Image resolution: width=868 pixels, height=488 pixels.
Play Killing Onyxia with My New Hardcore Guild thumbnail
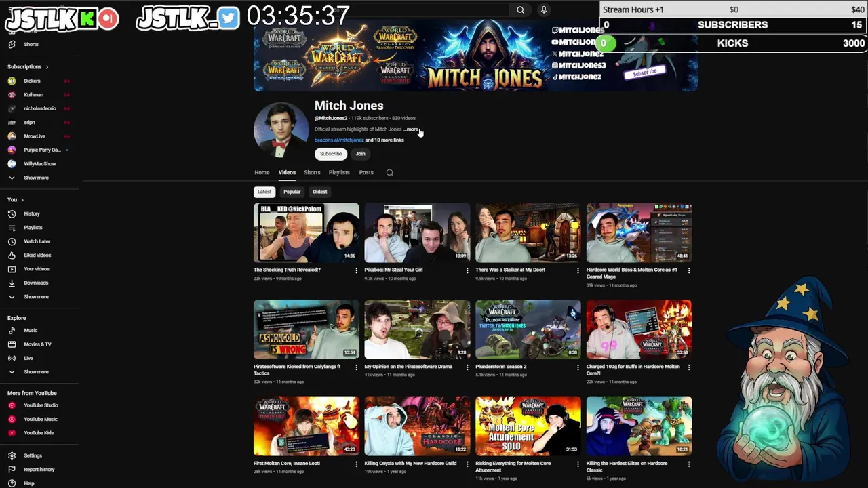point(417,426)
